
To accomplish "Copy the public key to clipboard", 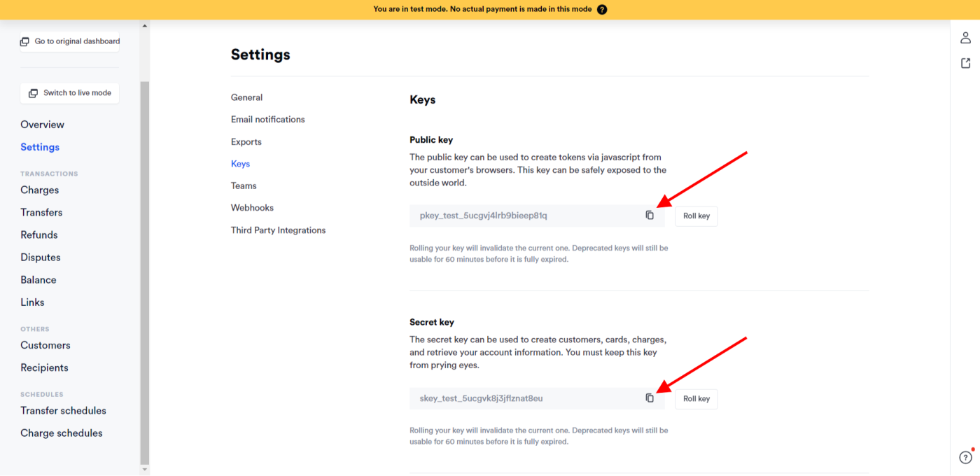I will 650,216.
